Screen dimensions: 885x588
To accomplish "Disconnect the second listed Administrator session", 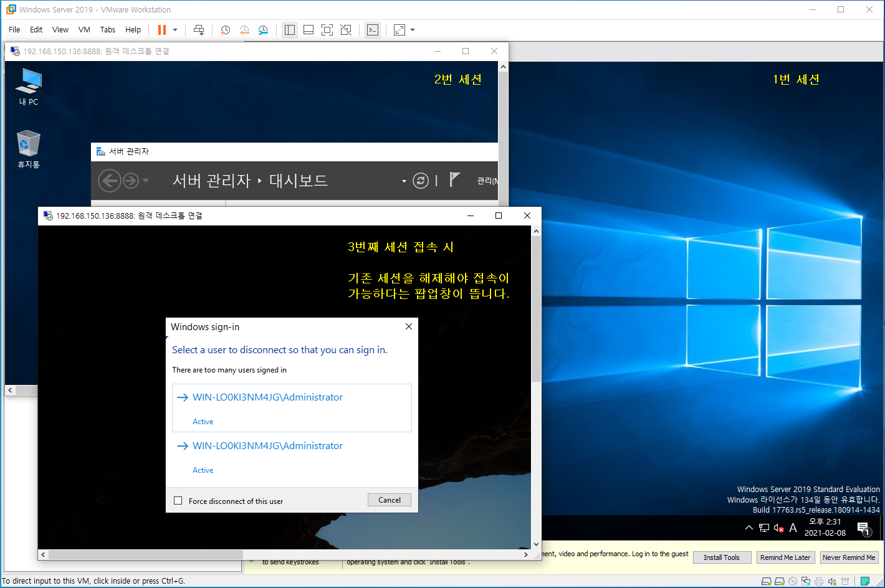I will coord(292,457).
